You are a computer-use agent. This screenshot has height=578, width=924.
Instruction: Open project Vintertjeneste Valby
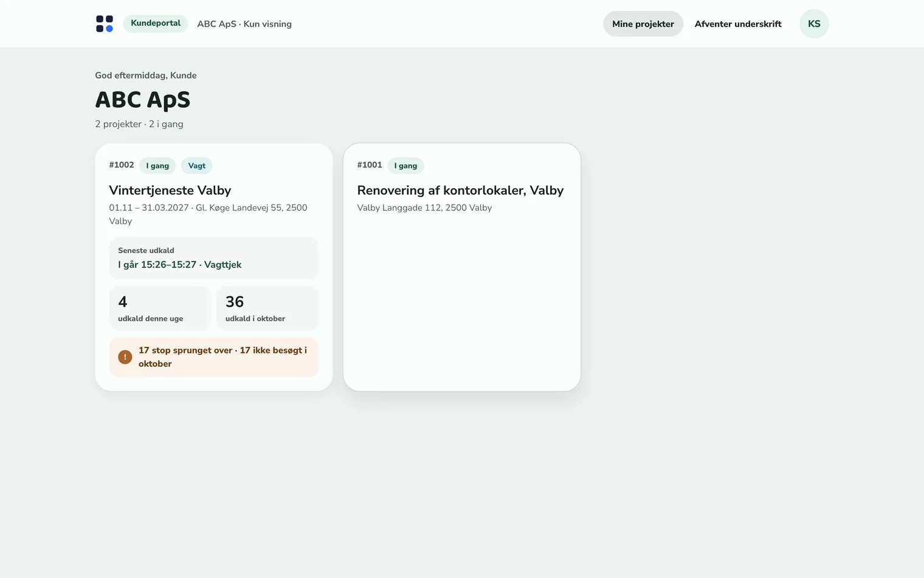[170, 190]
